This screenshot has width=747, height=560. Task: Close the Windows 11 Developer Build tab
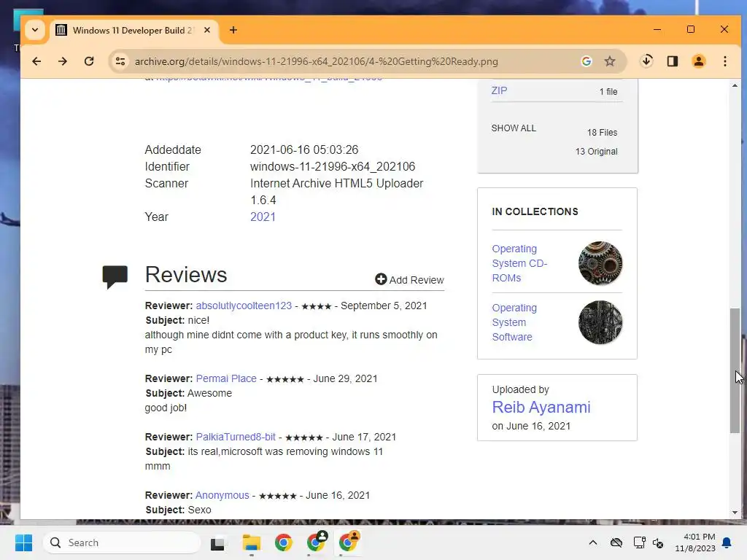click(207, 30)
